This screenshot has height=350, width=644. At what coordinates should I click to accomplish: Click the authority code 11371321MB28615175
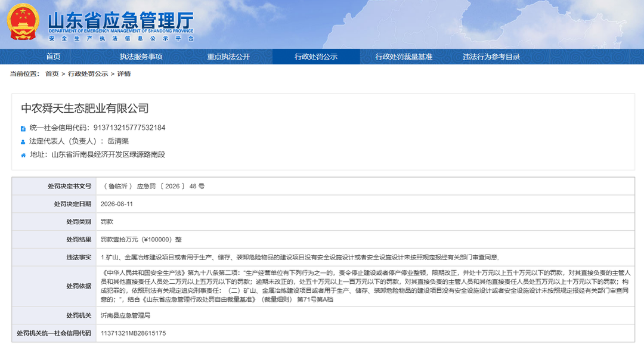(133, 333)
